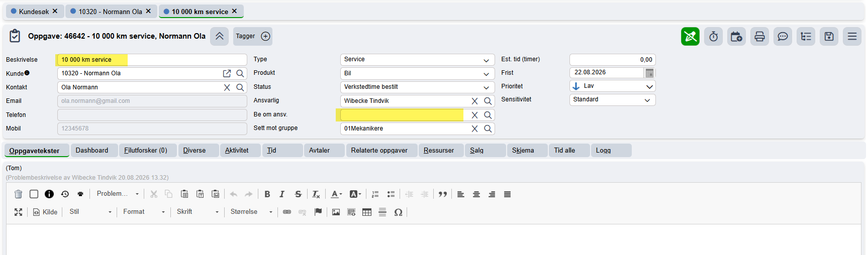Search groups in Sett mot gruppe
This screenshot has height=255, width=868.
point(488,129)
